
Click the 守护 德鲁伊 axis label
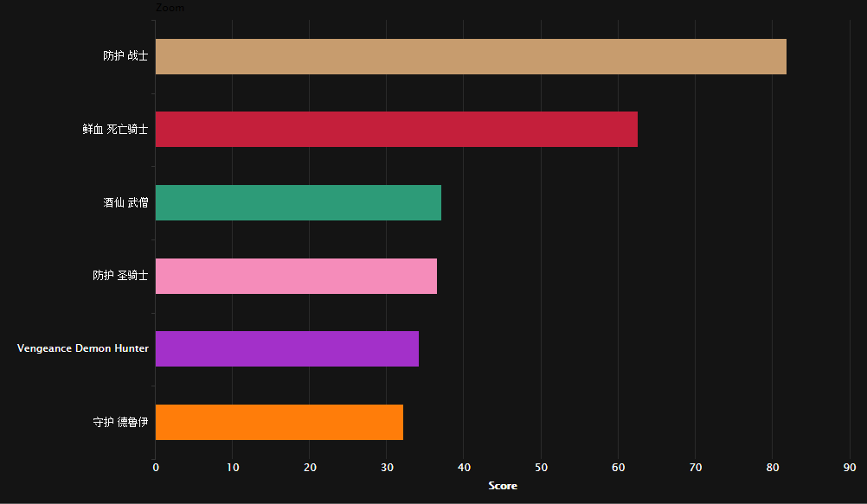click(x=120, y=422)
